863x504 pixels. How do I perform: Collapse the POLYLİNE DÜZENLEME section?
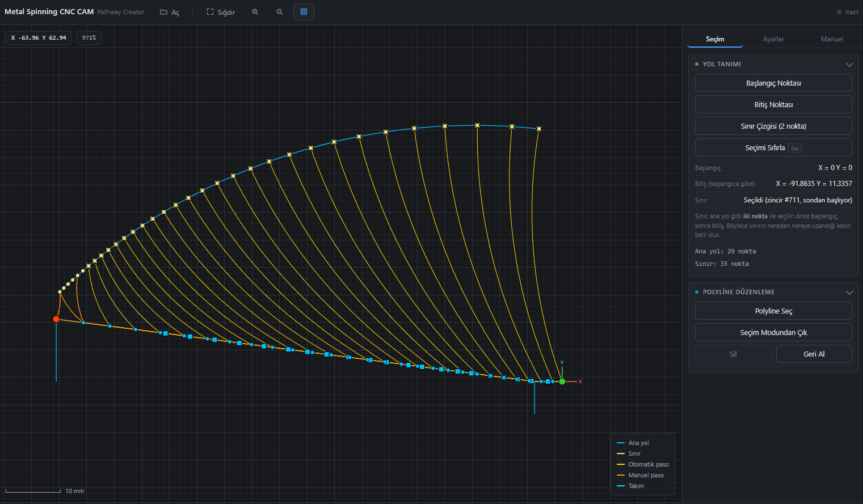849,292
